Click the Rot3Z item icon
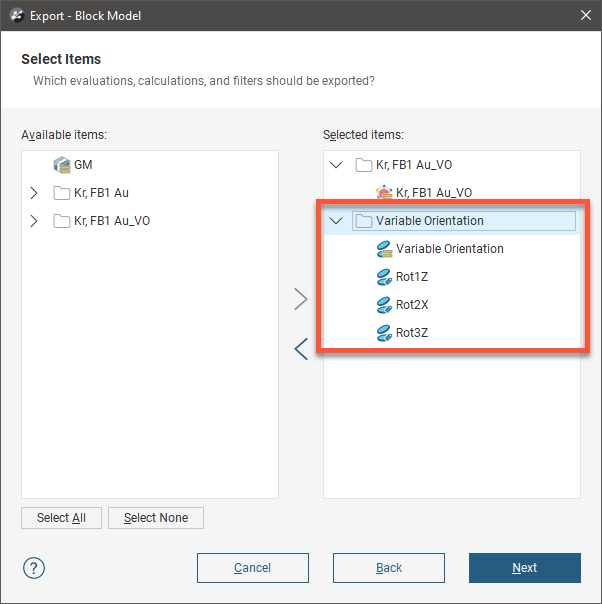Screen dimensions: 602x604 click(x=383, y=333)
